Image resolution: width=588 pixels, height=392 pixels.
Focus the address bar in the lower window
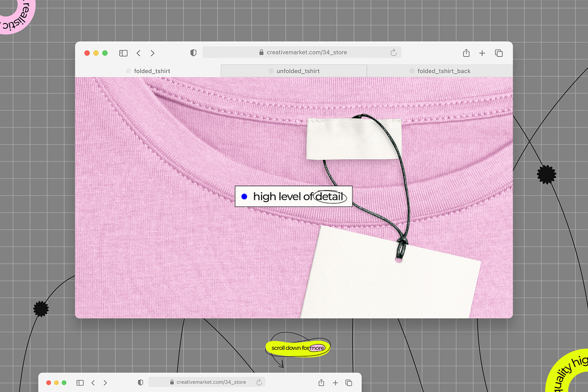click(207, 382)
